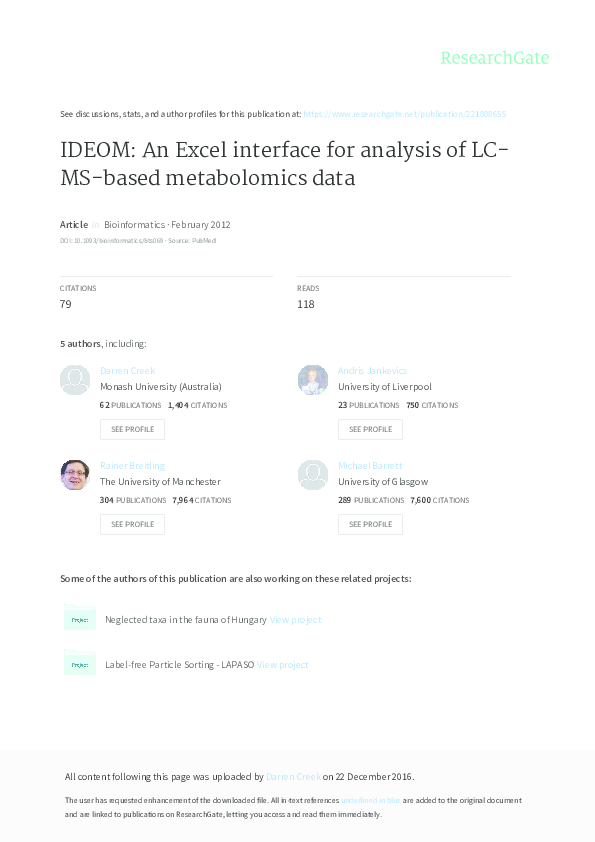Image resolution: width=595 pixels, height=842 pixels.
Task: Click SEE PROFILE under Darren Creek
Action: point(132,429)
